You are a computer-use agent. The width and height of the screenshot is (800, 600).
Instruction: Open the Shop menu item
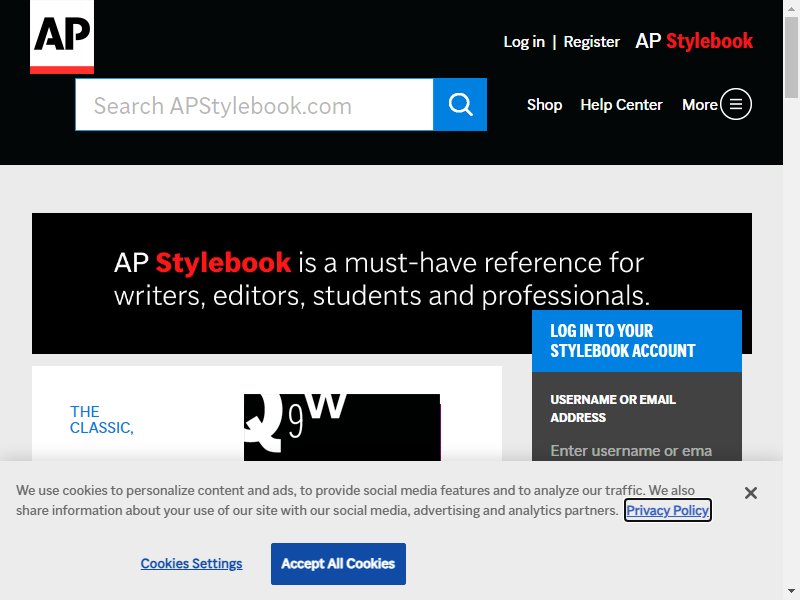544,105
